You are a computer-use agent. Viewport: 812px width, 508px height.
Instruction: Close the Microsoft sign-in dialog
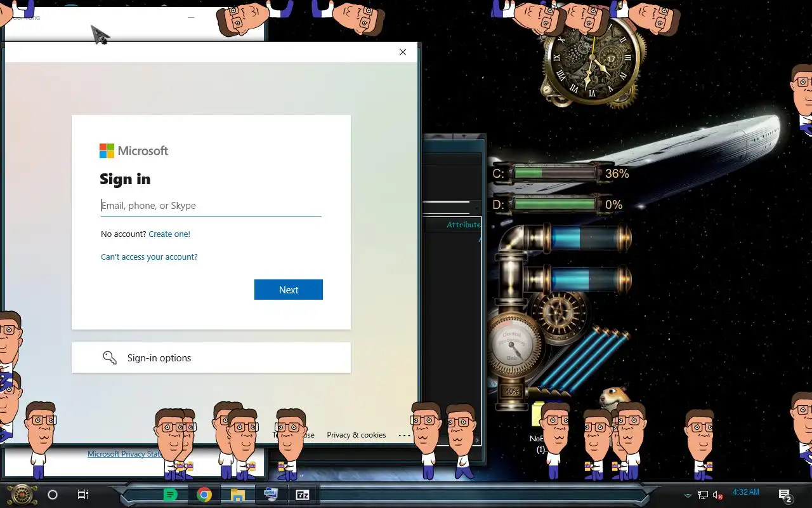click(403, 52)
